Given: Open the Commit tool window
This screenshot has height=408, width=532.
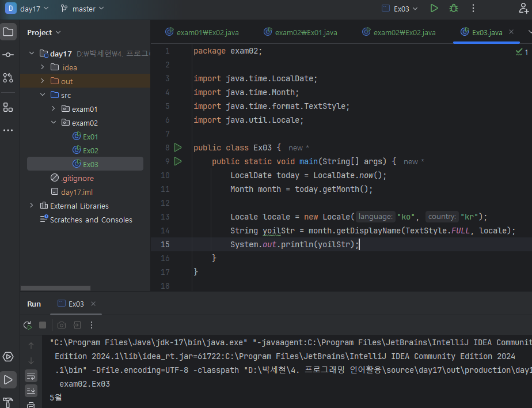Looking at the screenshot, I should tap(8, 55).
